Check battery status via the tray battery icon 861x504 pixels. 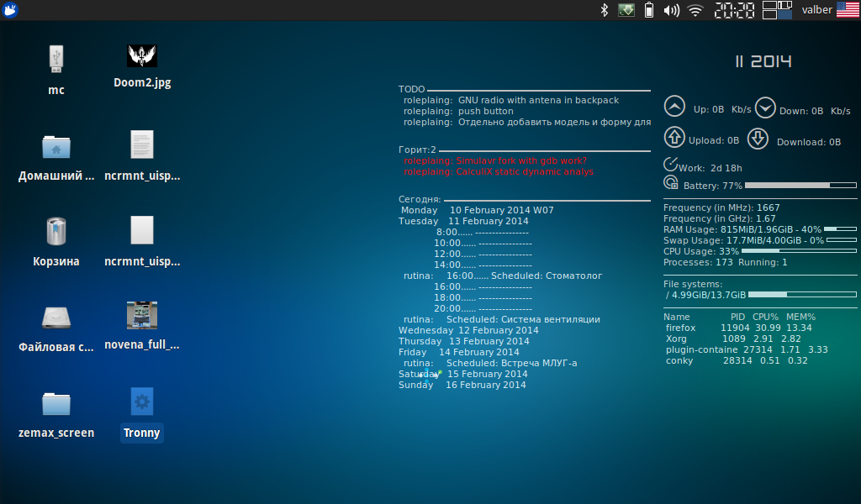click(x=647, y=9)
